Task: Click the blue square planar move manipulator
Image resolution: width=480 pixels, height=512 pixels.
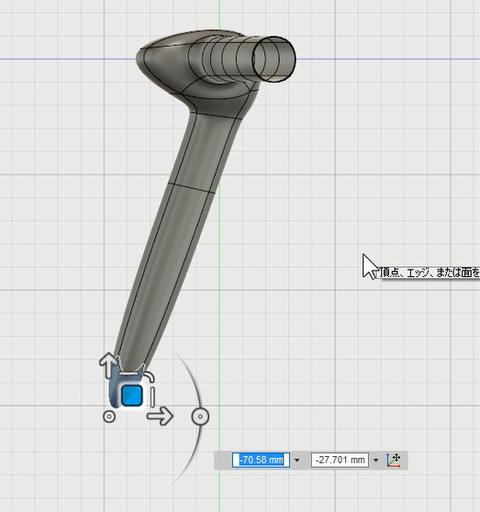Action: coord(132,395)
